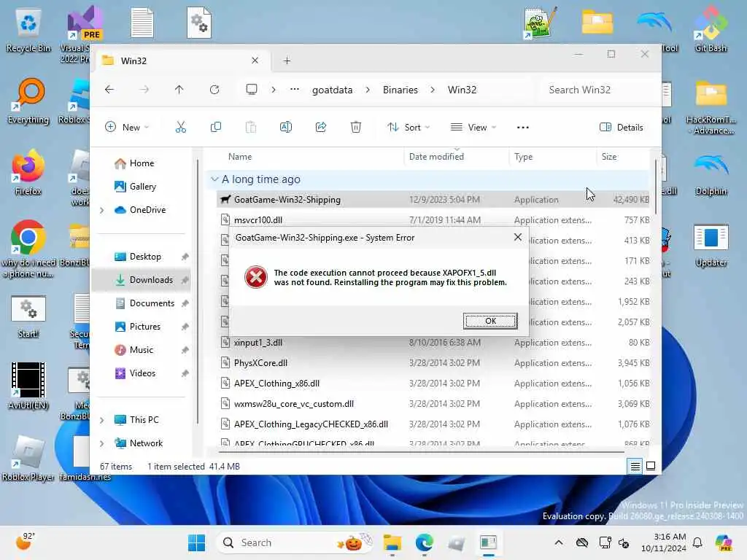Viewport: 747px width, 560px height.
Task: Open the View dropdown menu
Action: tap(473, 127)
